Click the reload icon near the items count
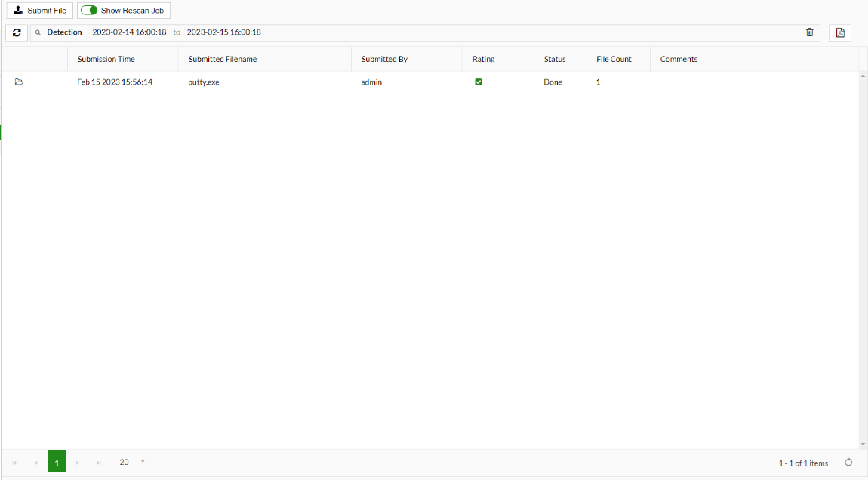868x480 pixels. click(848, 463)
